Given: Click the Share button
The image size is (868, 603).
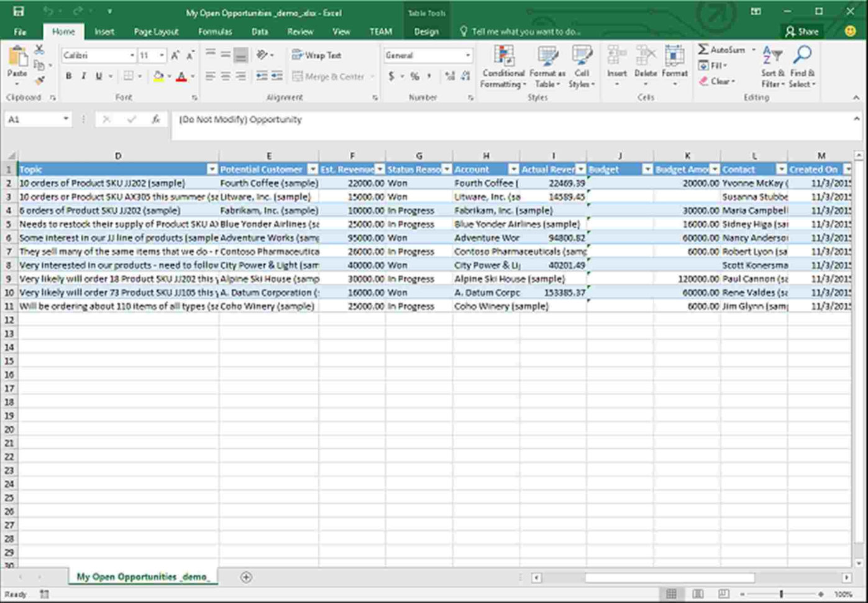Looking at the screenshot, I should click(802, 32).
